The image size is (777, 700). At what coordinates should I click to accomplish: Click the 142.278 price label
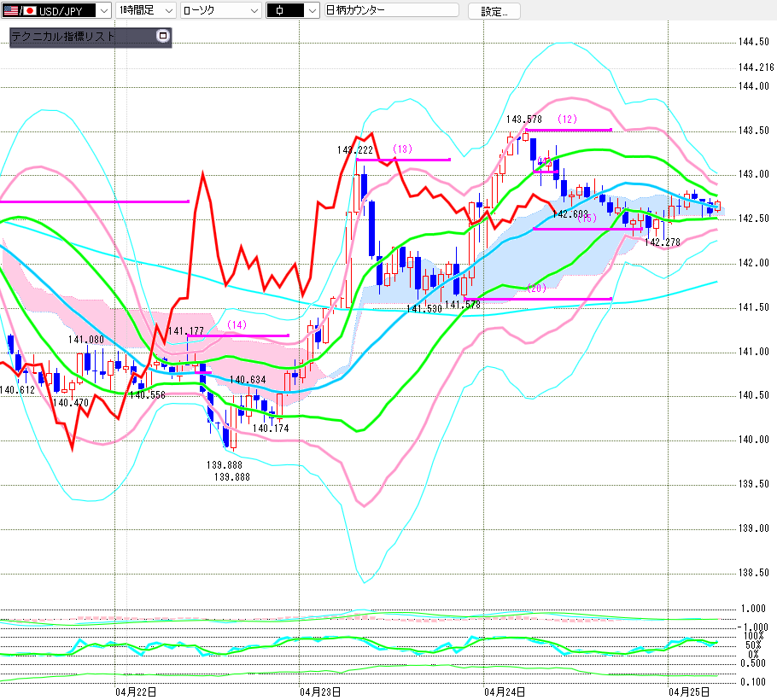click(x=663, y=242)
